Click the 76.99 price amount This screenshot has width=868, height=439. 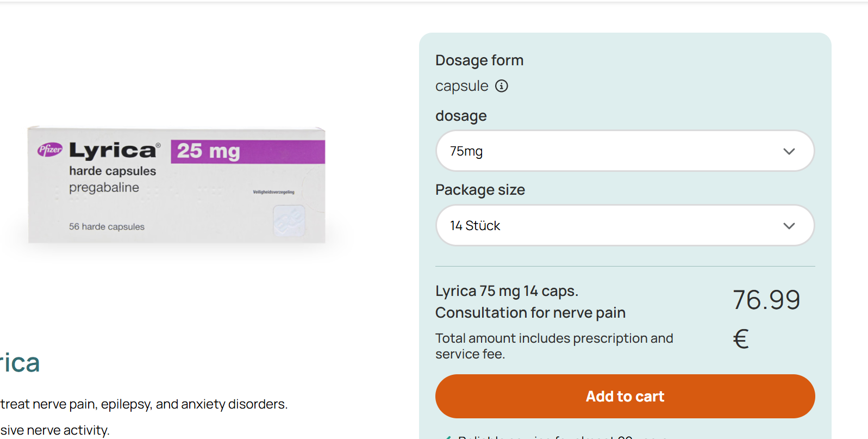click(766, 300)
